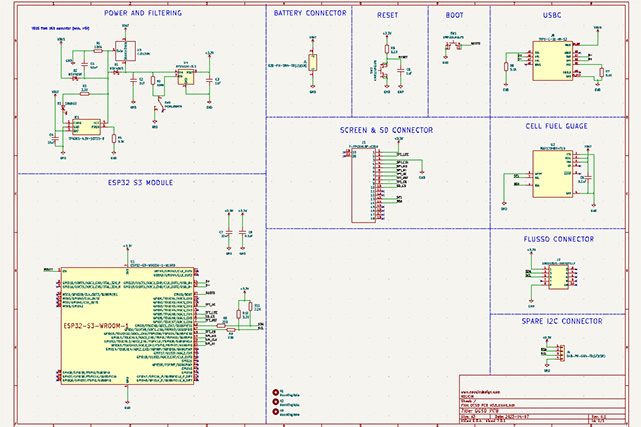The image size is (641, 427).
Task: Click the boot switch symbol
Action: pyautogui.click(x=453, y=45)
